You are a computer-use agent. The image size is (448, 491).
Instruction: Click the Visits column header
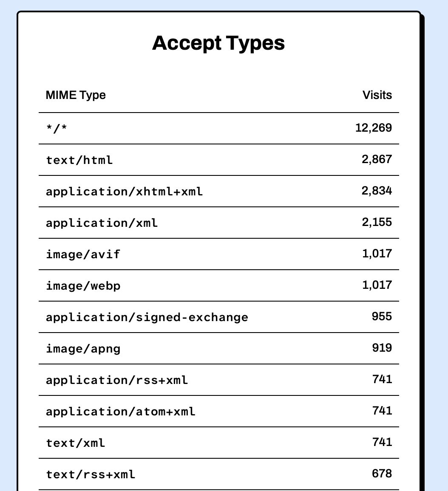377,95
